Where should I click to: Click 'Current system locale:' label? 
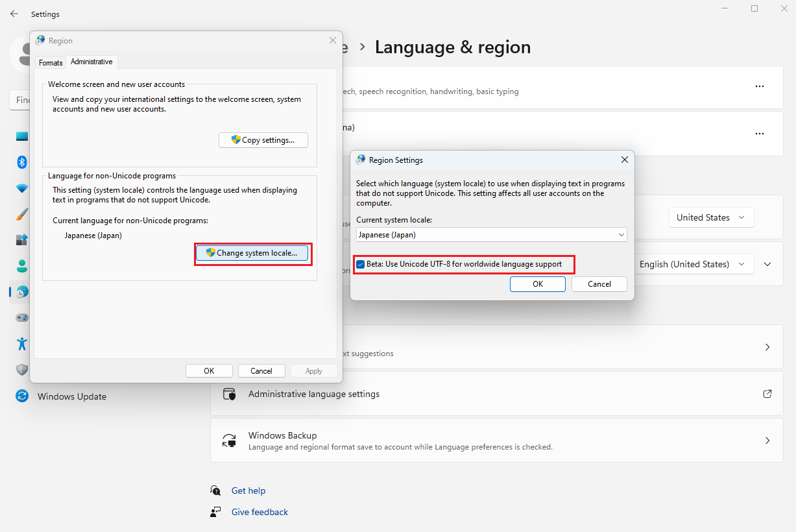[394, 220]
